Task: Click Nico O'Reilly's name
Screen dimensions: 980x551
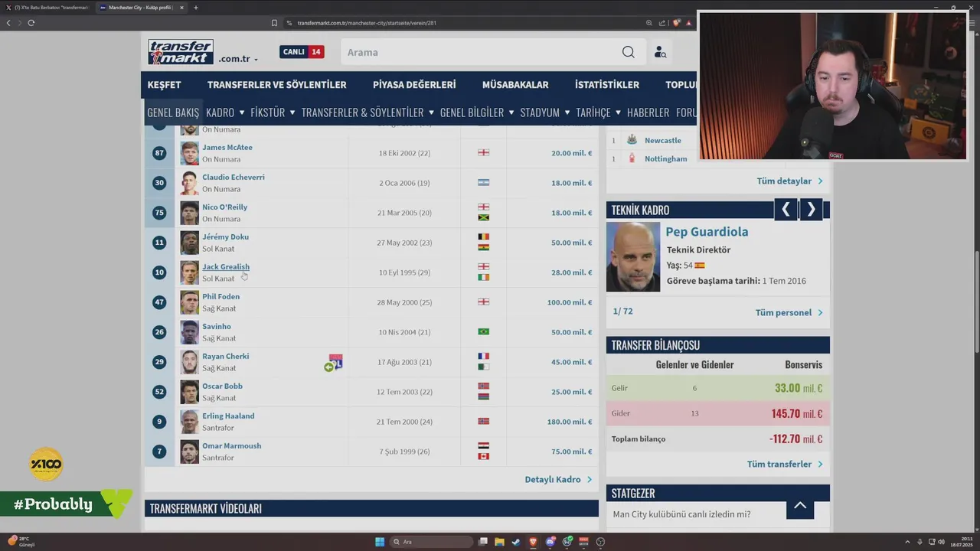Action: pos(224,207)
